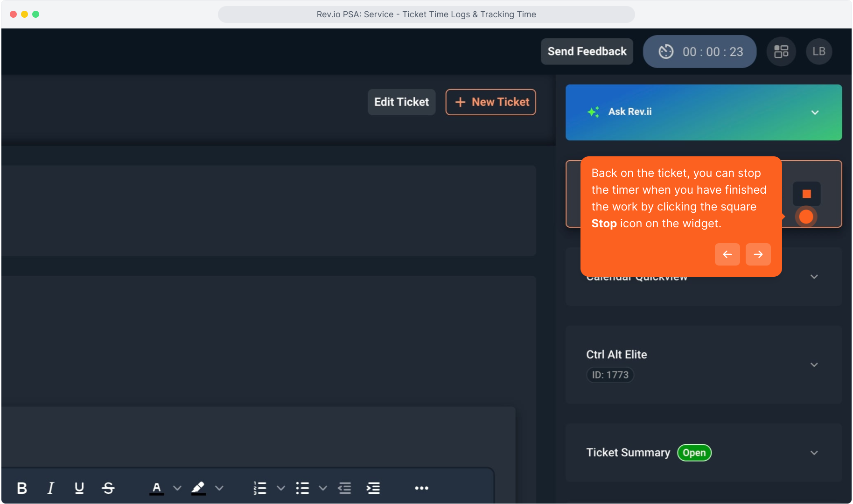Click the highlighter marker icon
This screenshot has width=853, height=504.
tap(198, 488)
